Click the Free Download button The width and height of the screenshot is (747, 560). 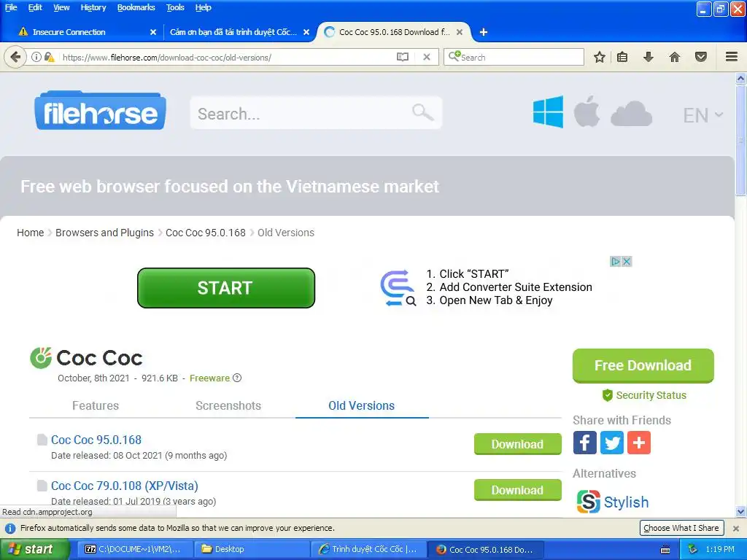(643, 366)
